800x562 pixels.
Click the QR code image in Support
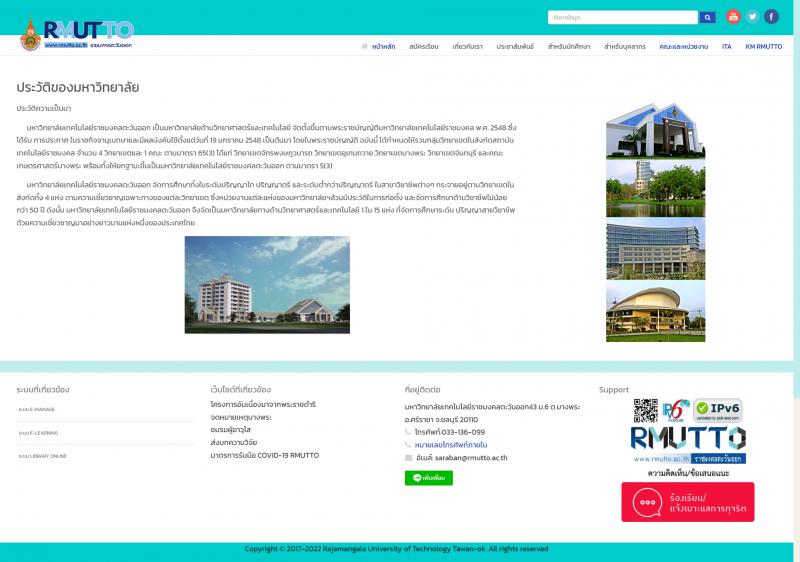tap(645, 410)
